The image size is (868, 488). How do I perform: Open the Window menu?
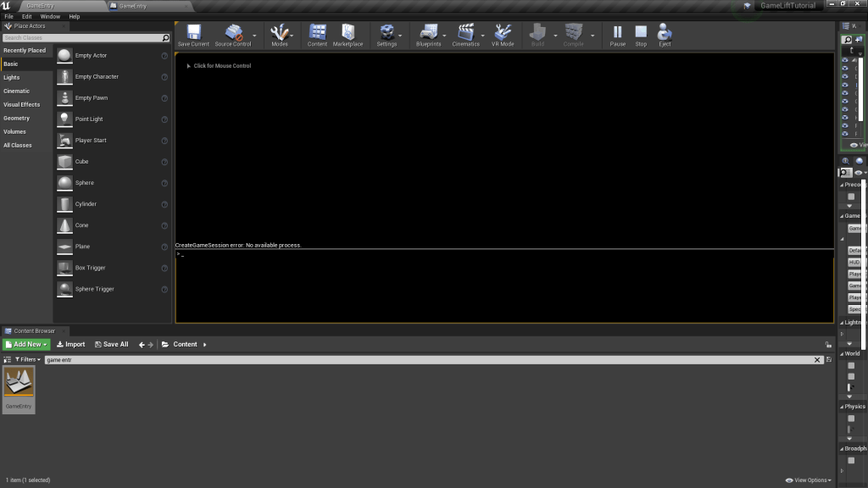click(50, 16)
